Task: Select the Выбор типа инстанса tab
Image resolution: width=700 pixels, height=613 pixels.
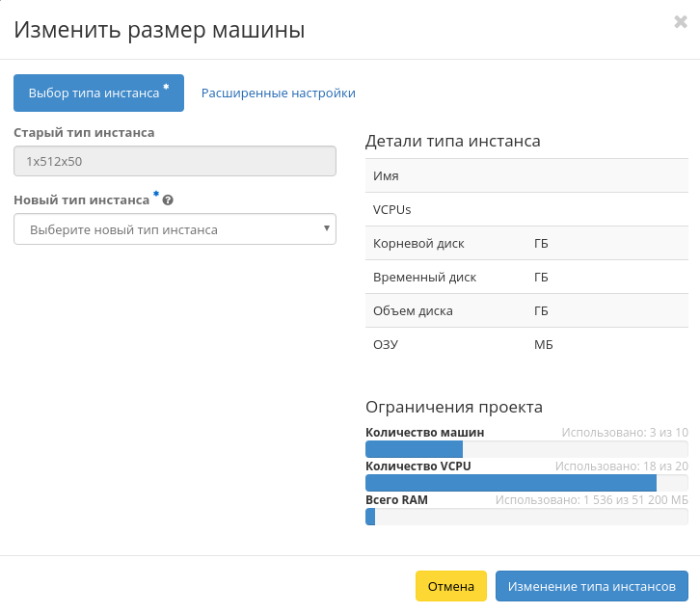Action: point(98,93)
